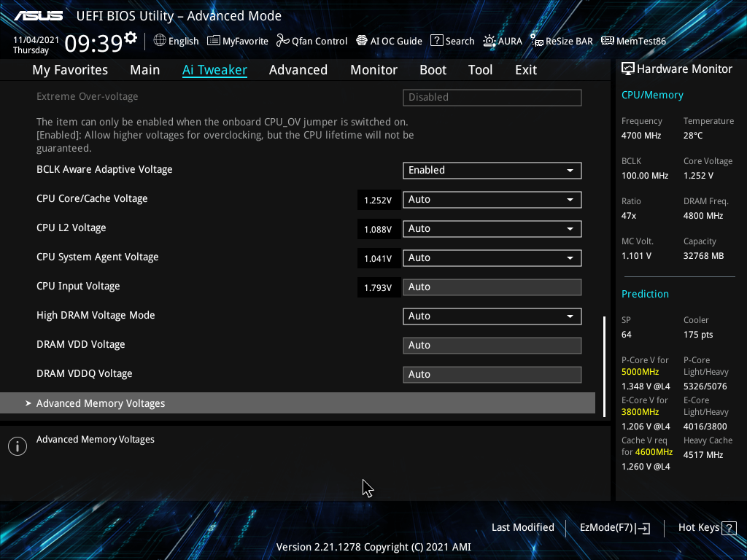747x560 pixels.
Task: Click the Prediction section heading
Action: pos(645,294)
